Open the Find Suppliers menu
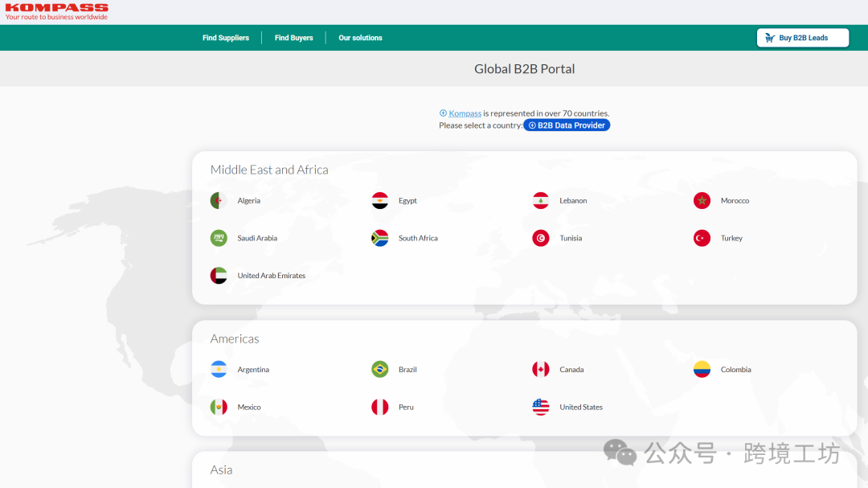This screenshot has width=868, height=488. tap(226, 38)
